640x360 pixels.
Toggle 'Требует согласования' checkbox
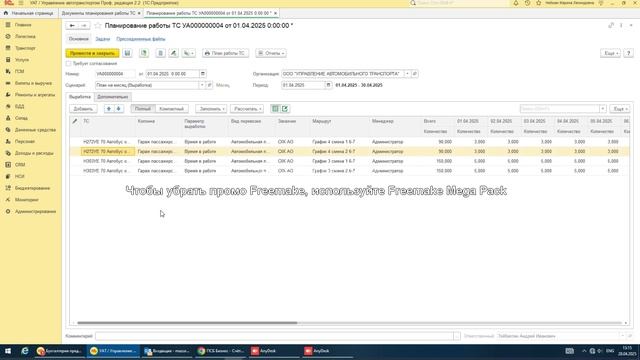[69, 64]
